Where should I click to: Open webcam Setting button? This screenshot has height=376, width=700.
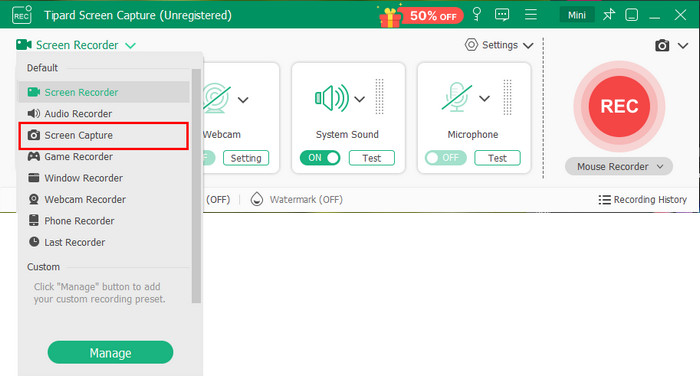(246, 158)
